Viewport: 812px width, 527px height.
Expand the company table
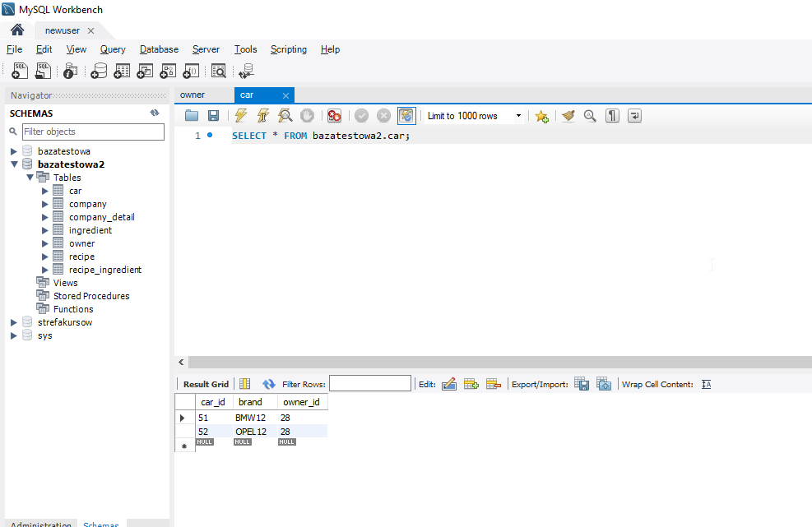(x=45, y=204)
